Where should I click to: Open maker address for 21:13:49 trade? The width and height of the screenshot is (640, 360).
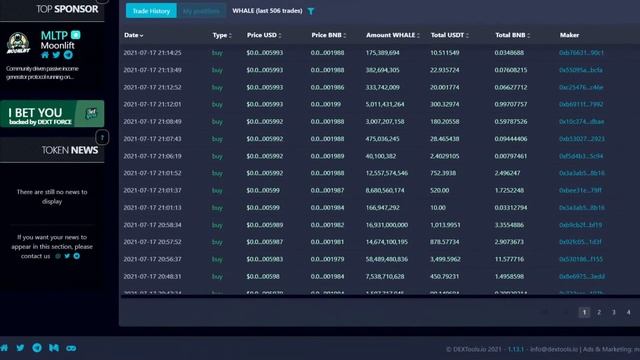click(x=580, y=70)
